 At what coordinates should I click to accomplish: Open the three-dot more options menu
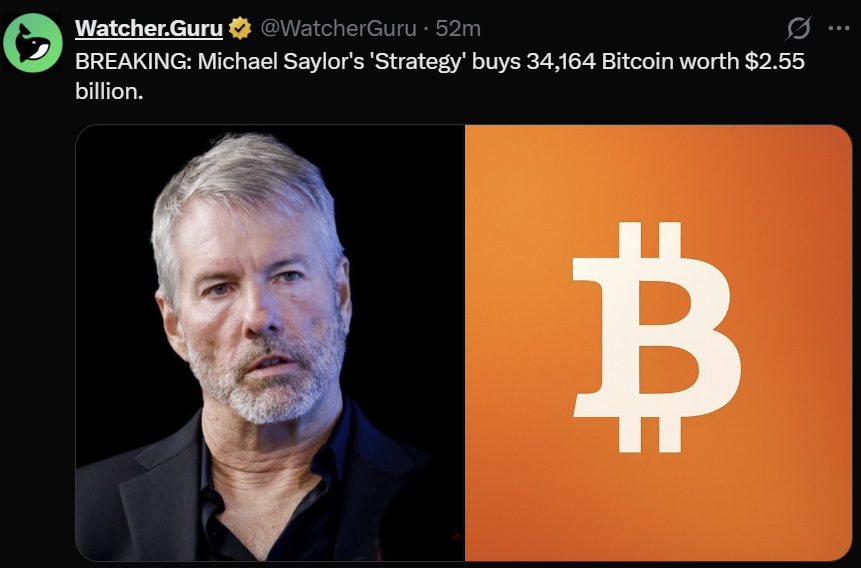pyautogui.click(x=838, y=29)
